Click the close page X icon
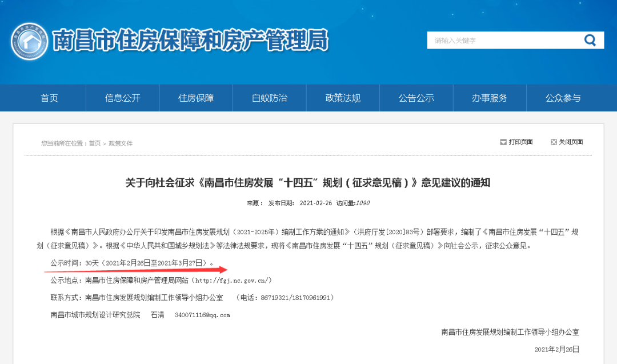Image resolution: width=617 pixels, height=364 pixels. pyautogui.click(x=554, y=142)
